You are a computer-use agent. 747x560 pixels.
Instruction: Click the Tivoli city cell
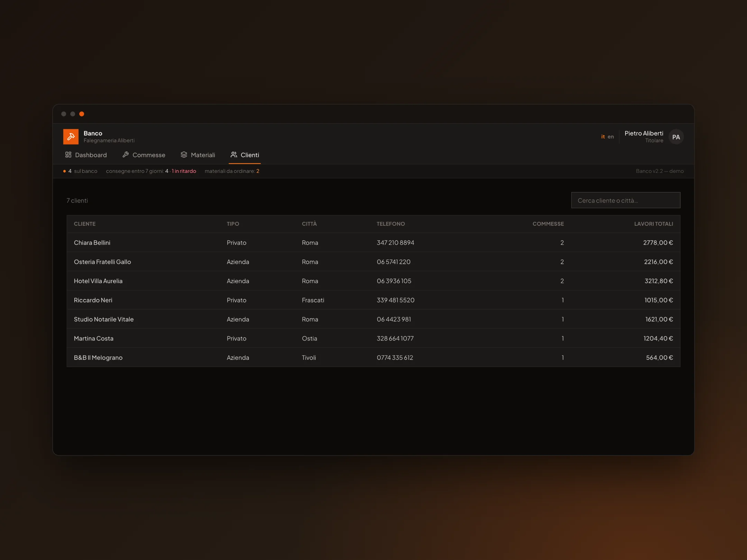(309, 357)
